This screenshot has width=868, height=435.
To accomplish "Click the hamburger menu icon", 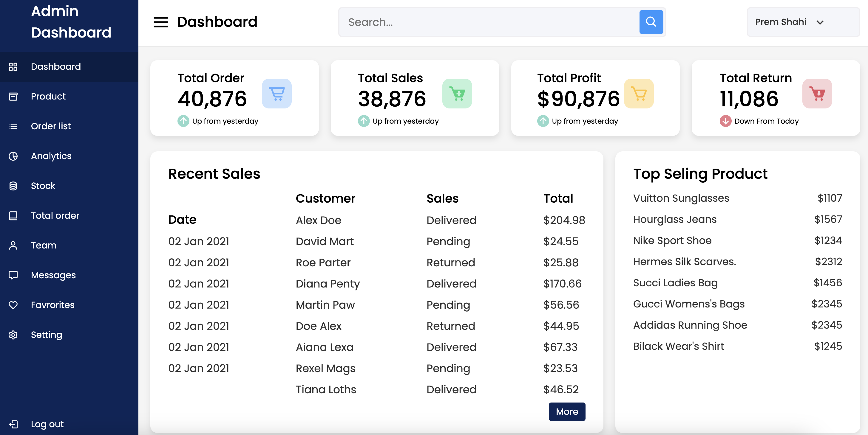I will [x=160, y=22].
